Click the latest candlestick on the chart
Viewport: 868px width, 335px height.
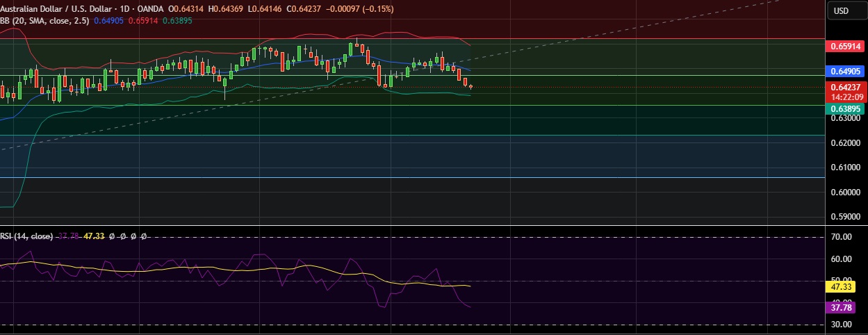[471, 87]
